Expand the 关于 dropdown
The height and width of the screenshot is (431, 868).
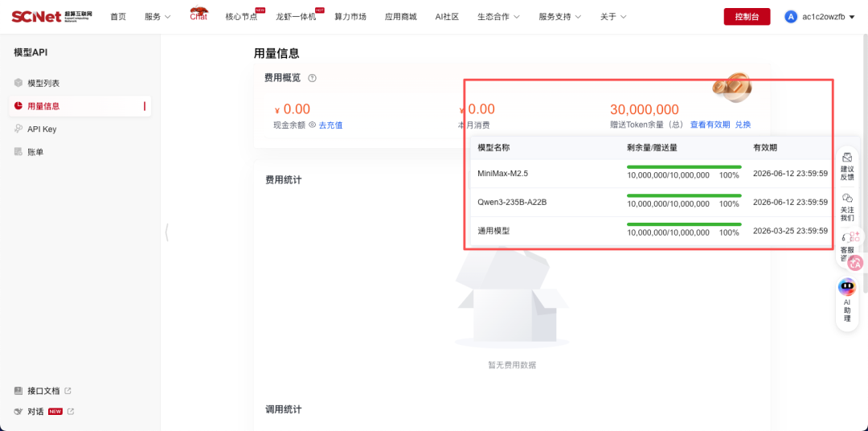(x=612, y=17)
